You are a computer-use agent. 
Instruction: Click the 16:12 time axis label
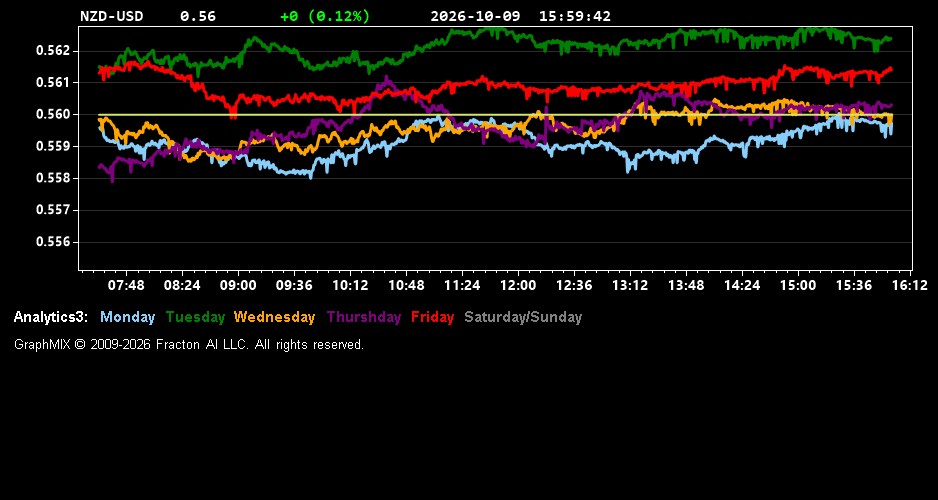(910, 286)
